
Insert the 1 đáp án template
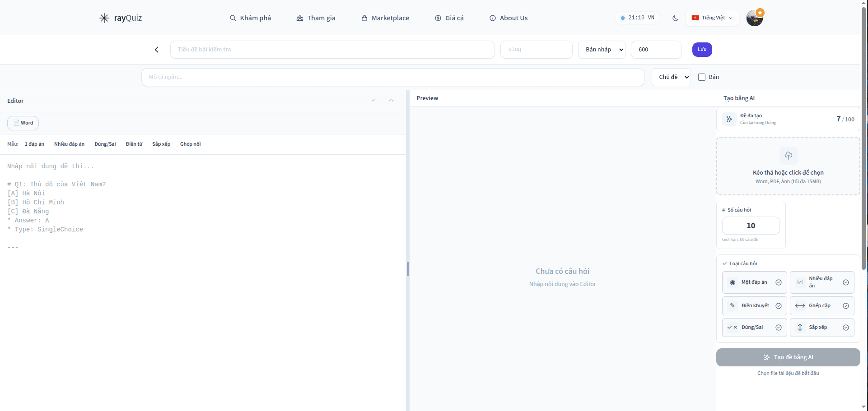click(34, 144)
